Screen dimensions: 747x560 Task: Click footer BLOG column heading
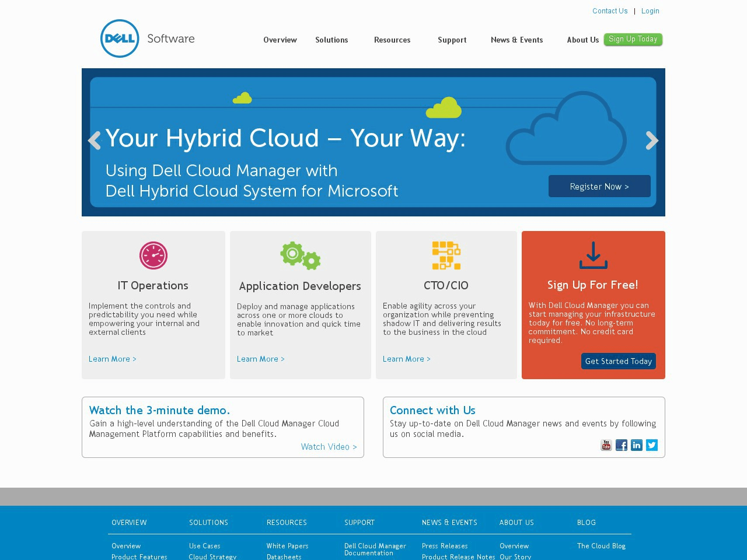(587, 523)
